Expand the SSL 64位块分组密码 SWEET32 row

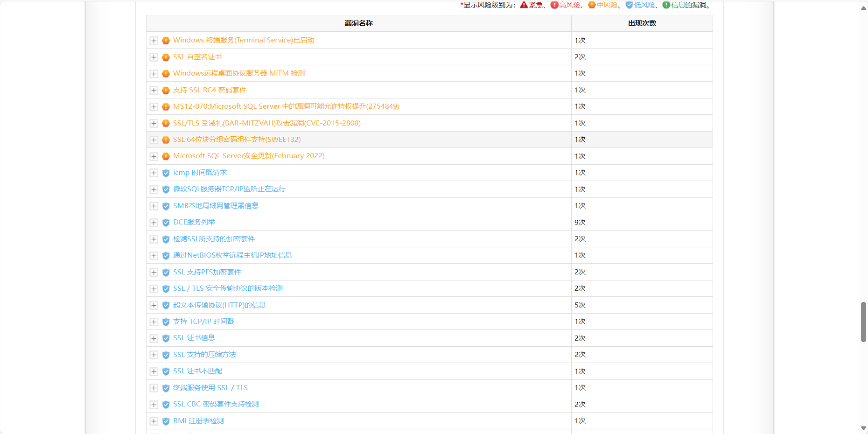pyautogui.click(x=154, y=140)
